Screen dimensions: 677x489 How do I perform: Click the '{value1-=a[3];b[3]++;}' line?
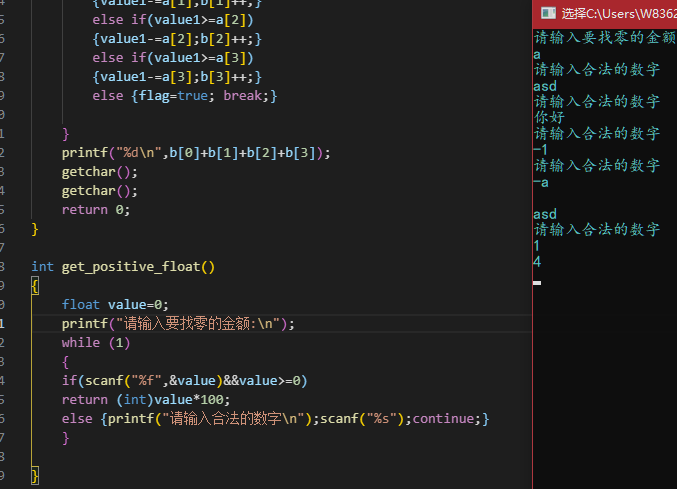(x=177, y=77)
